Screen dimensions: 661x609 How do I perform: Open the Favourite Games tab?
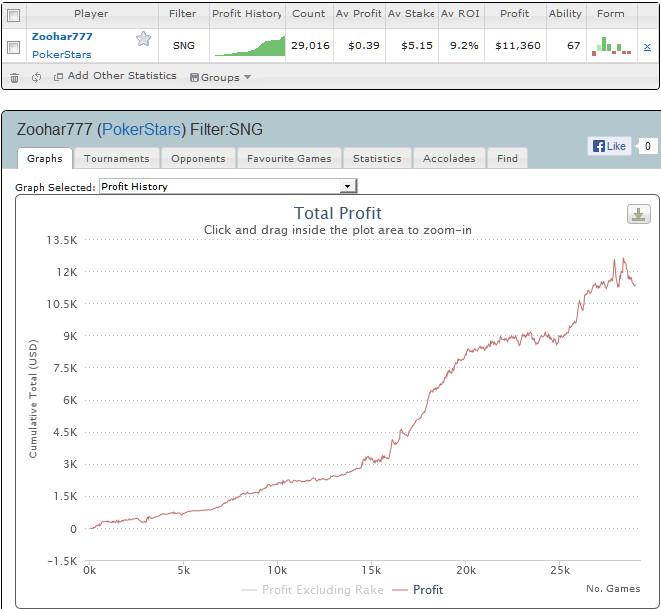tap(287, 158)
